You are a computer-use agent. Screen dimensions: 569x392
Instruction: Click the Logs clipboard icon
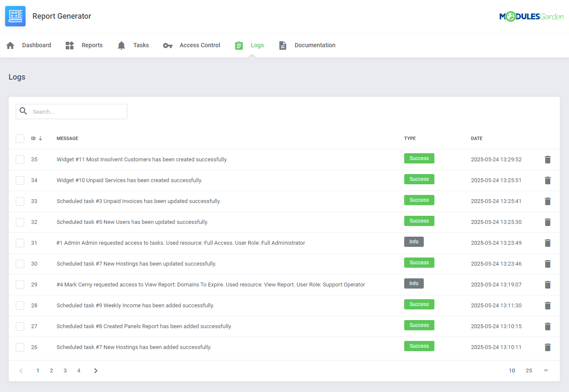[x=239, y=45]
